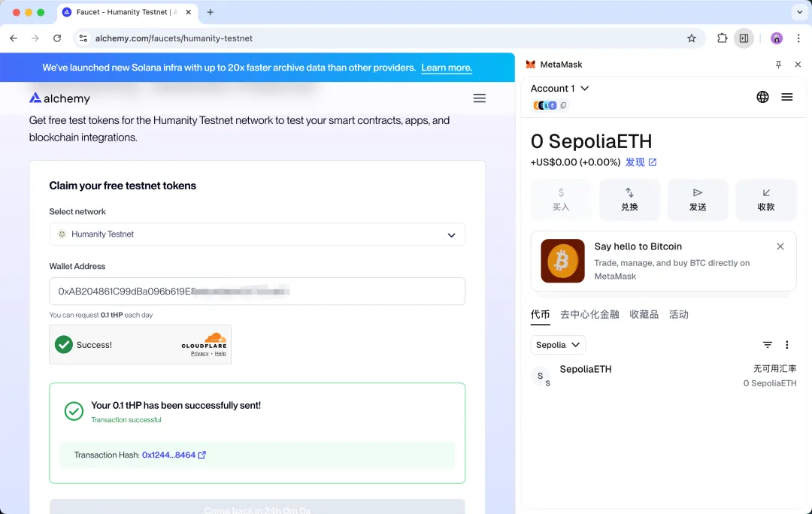Click the Come back in 24h button

click(257, 507)
